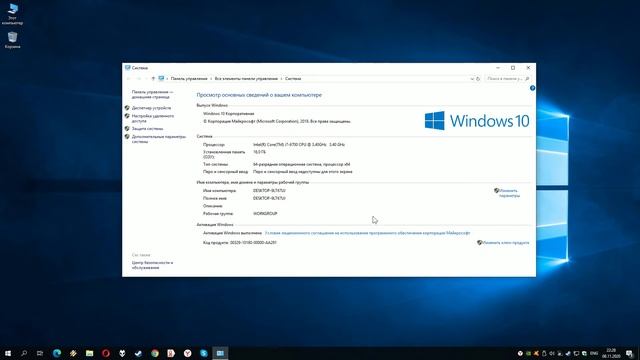Open the clock and date in tray
This screenshot has height=360, width=640.
[x=611, y=353]
